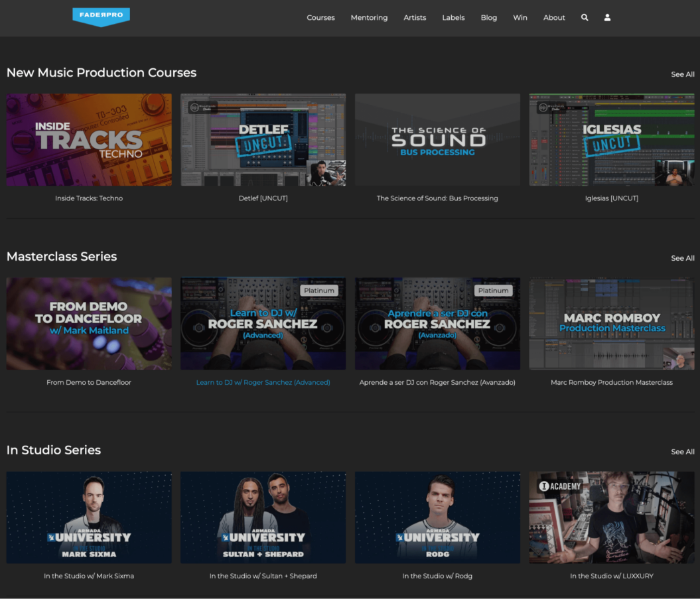Open the user account icon

pos(607,17)
